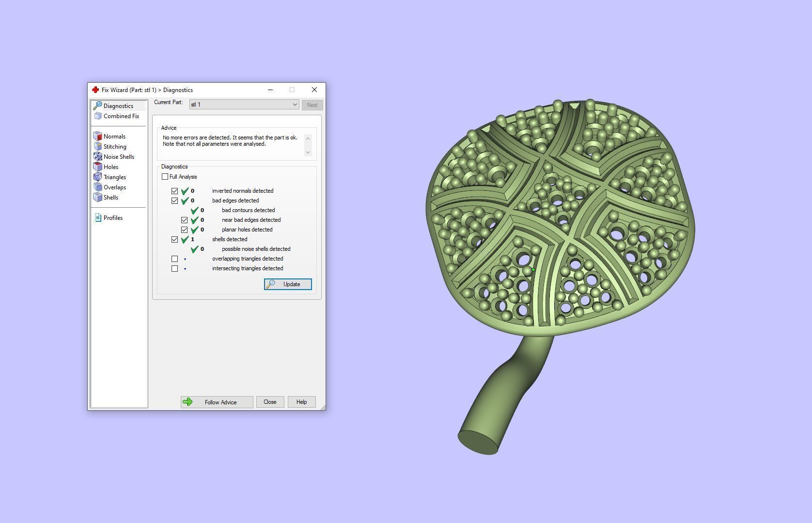
Task: Click the green arrow on Follow Advice
Action: (187, 402)
